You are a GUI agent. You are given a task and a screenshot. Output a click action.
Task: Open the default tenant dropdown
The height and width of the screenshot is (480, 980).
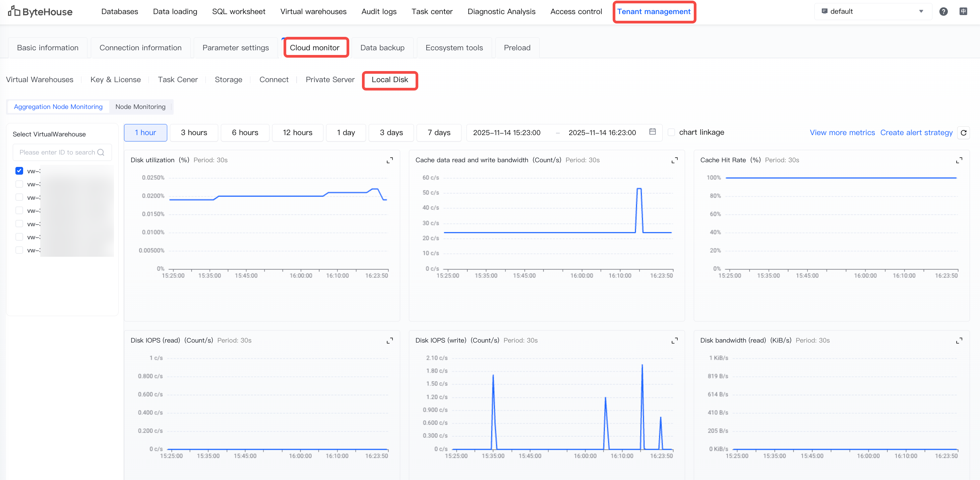click(873, 11)
